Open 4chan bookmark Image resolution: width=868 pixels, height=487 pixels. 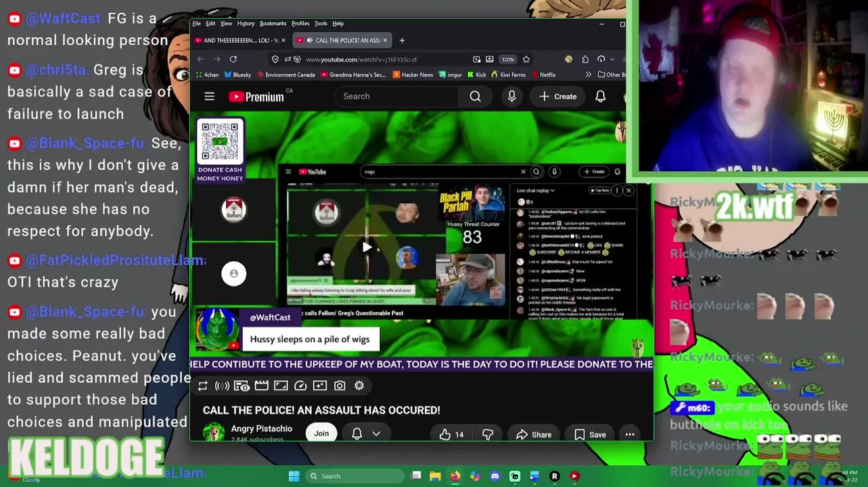point(206,75)
